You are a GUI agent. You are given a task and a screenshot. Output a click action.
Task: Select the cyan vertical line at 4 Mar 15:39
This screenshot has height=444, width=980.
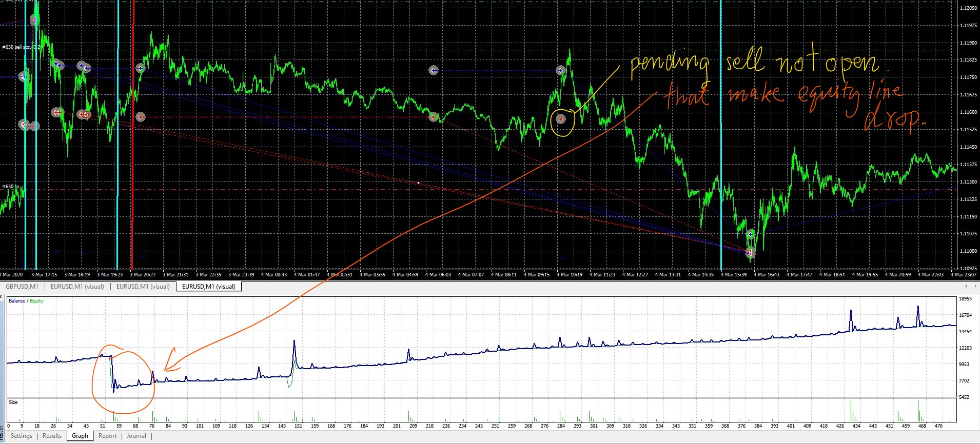pos(720,134)
